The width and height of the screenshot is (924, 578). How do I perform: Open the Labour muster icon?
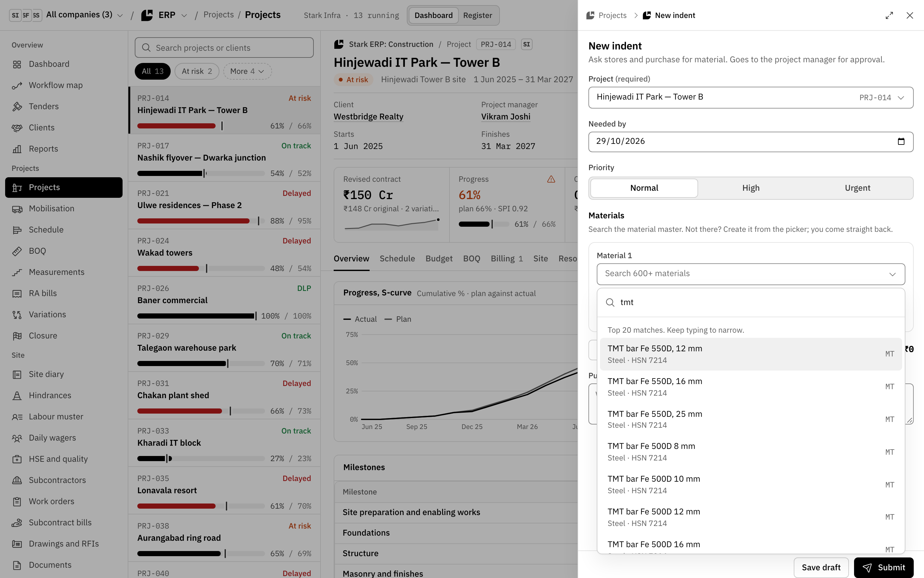pyautogui.click(x=17, y=417)
